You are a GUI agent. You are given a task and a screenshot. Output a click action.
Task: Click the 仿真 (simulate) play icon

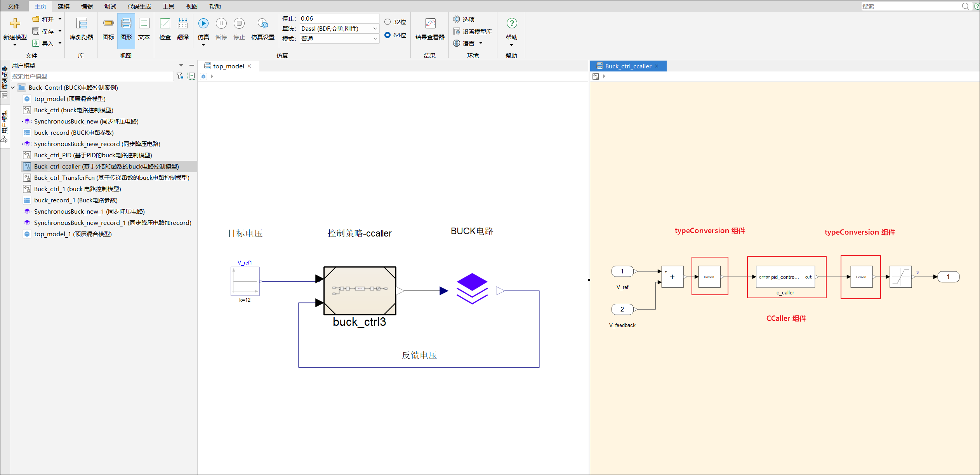pyautogui.click(x=203, y=24)
